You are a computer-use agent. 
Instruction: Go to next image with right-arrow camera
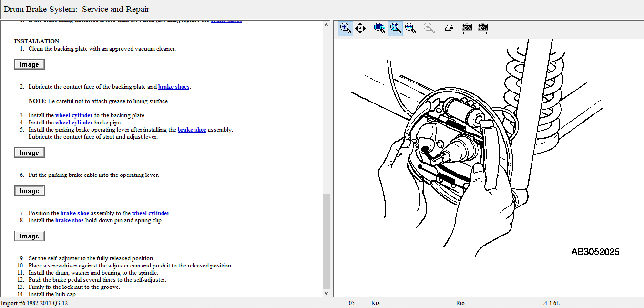482,28
